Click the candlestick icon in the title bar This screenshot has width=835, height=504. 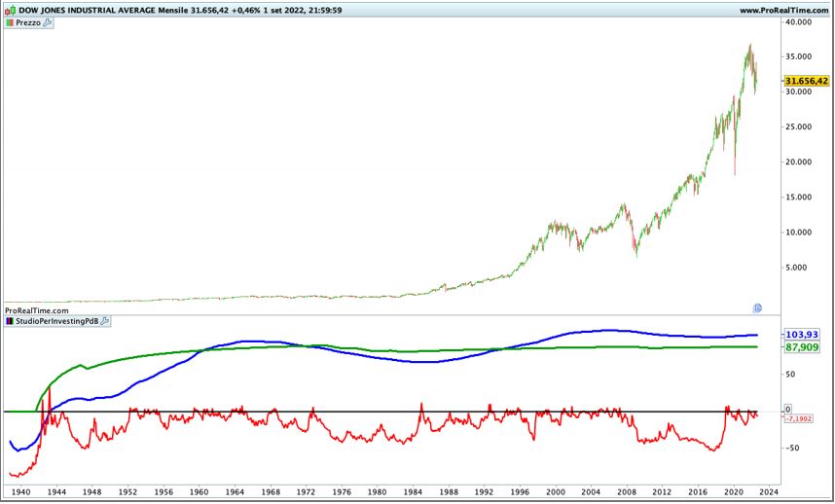[10, 10]
